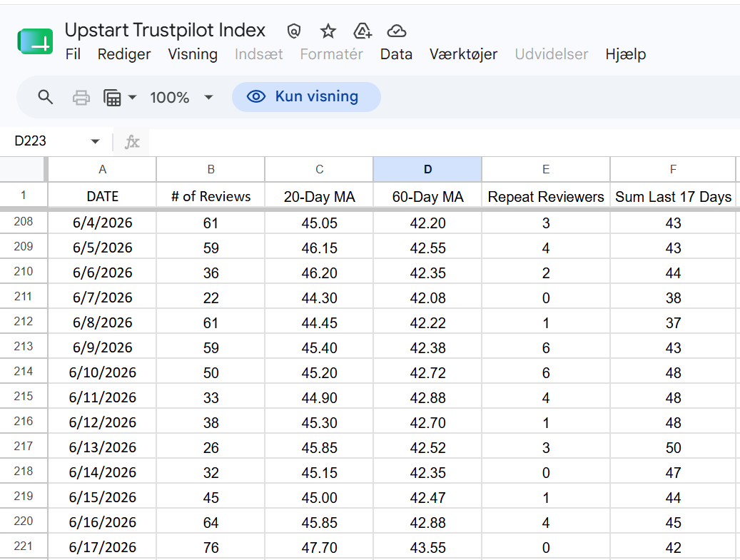Viewport: 740px width, 560px height.
Task: Select row header 221
Action: [23, 546]
